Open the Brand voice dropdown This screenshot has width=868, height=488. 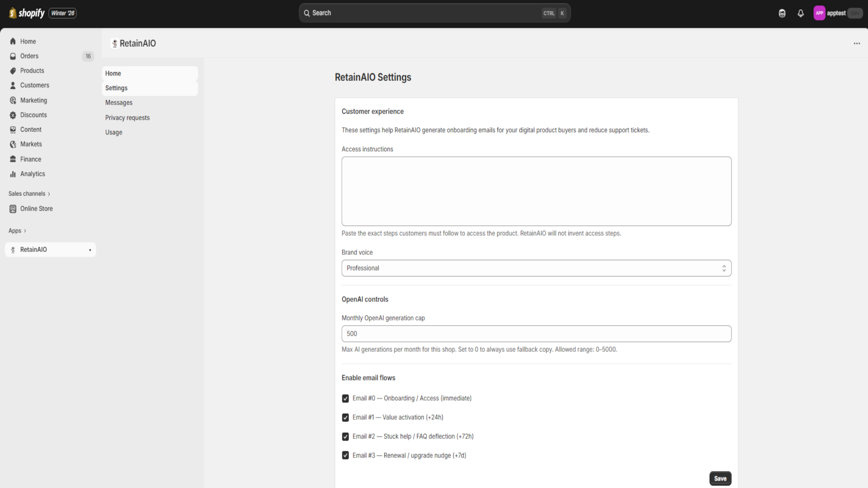point(536,268)
